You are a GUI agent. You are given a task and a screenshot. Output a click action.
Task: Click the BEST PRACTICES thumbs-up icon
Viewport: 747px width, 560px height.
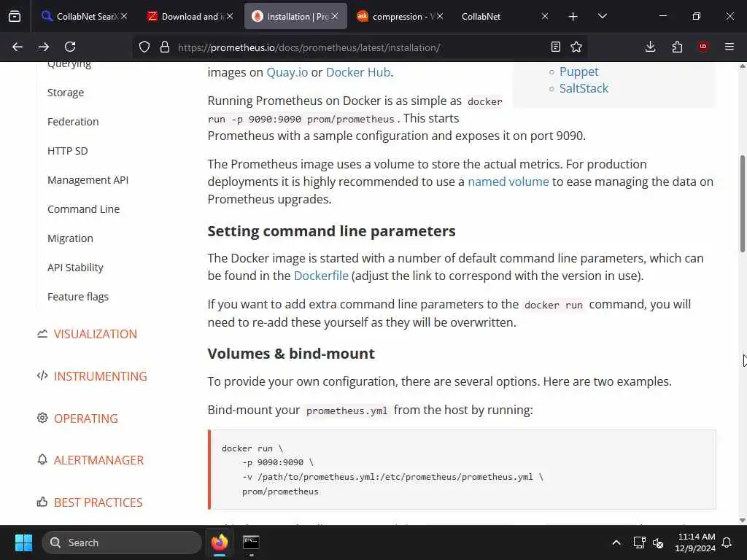point(42,502)
